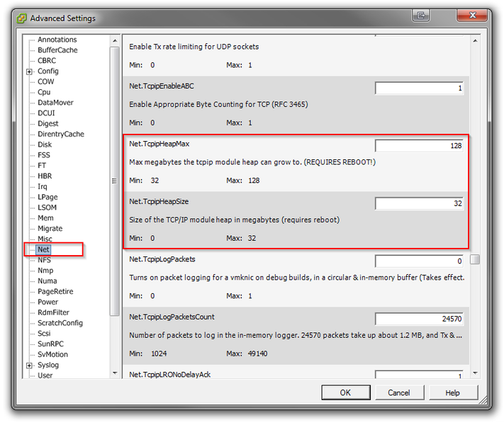Open the Power settings category

tap(47, 302)
